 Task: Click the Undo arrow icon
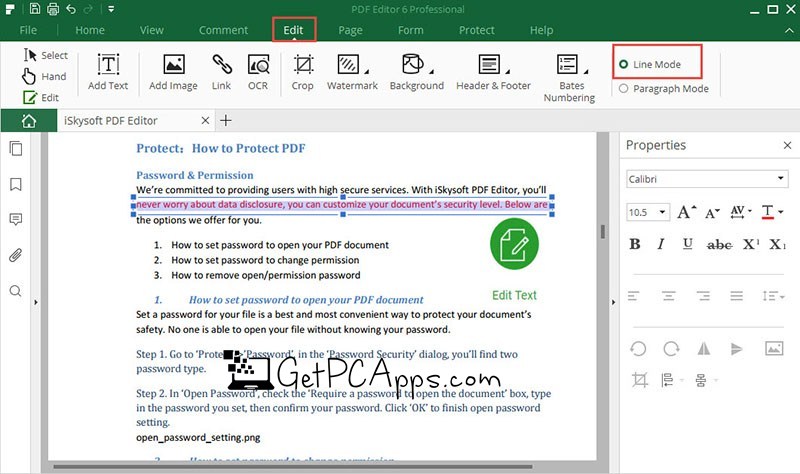coord(71,9)
